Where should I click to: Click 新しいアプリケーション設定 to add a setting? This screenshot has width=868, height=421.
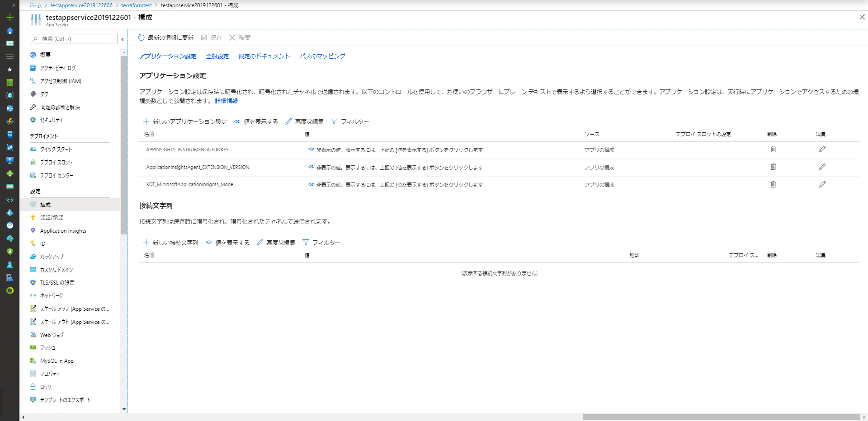pos(185,122)
